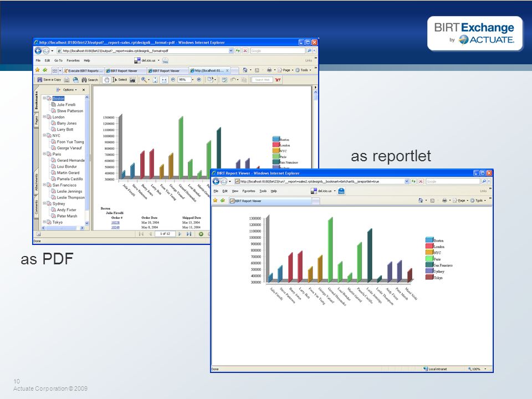532x399 pixels.
Task: Click the TAG icon in reportlet window
Action: [341, 191]
